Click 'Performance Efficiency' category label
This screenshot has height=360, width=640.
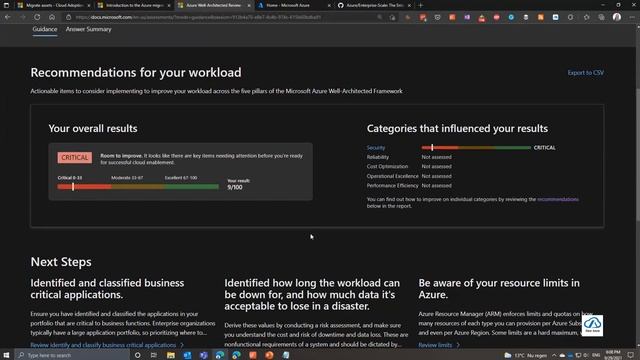coord(392,185)
